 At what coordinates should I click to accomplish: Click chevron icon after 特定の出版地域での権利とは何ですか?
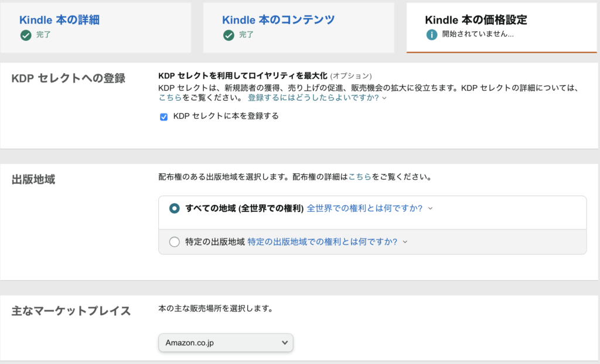pyautogui.click(x=404, y=242)
